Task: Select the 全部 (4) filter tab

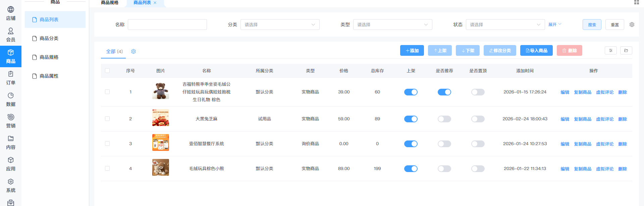Action: [114, 51]
